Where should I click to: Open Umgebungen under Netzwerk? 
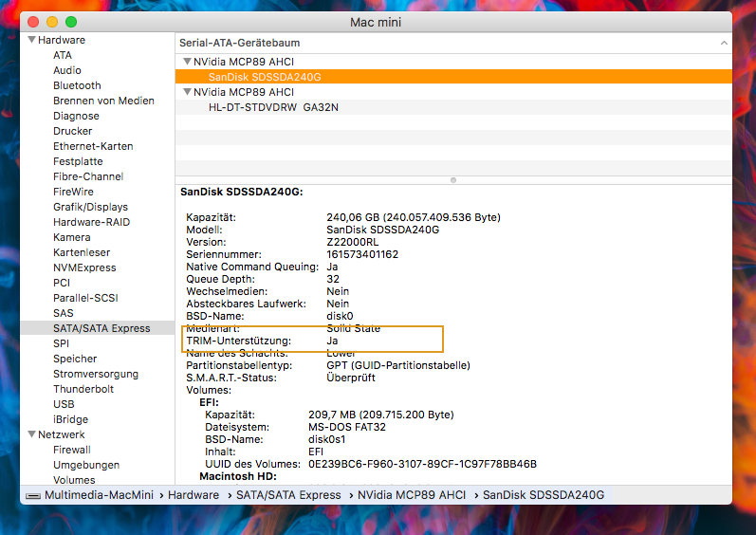86,465
